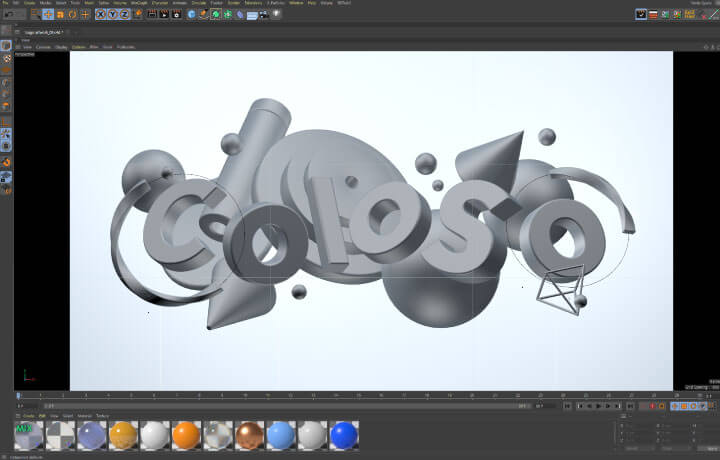Screen dimensions: 720x460
Task: Open Create menu in Material Manager
Action: (x=28, y=416)
